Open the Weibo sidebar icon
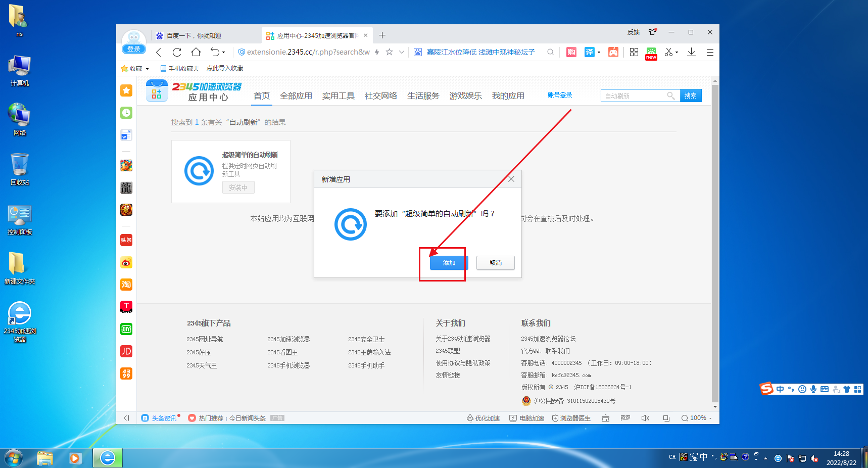The image size is (868, 468). coord(126,262)
